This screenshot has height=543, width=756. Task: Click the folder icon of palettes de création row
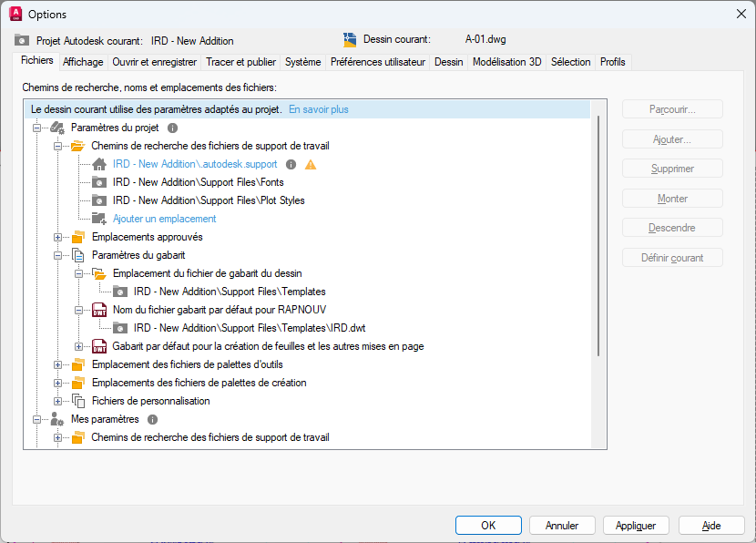pyautogui.click(x=78, y=383)
